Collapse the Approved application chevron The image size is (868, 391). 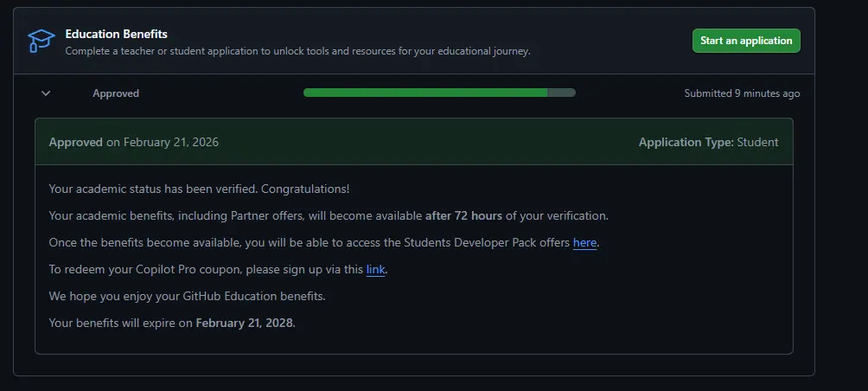pyautogui.click(x=46, y=93)
